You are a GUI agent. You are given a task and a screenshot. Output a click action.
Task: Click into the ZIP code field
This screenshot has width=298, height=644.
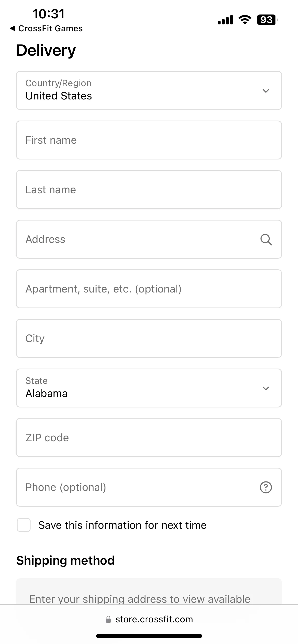(149, 438)
